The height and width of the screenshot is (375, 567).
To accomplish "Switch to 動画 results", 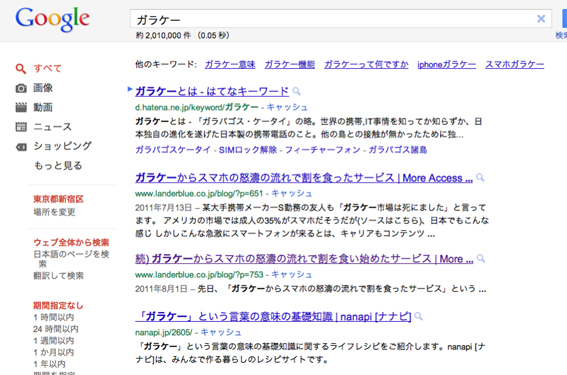I will [43, 107].
